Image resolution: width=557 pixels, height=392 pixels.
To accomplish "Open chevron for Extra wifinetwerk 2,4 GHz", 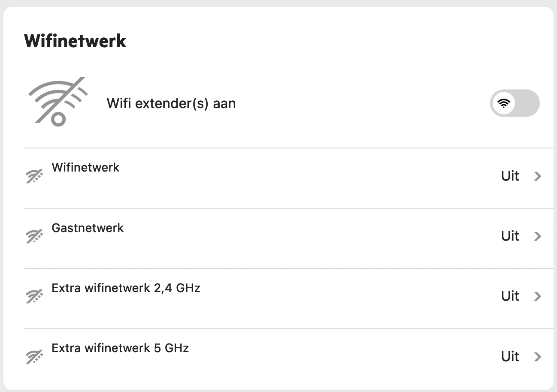I will pyautogui.click(x=537, y=296).
